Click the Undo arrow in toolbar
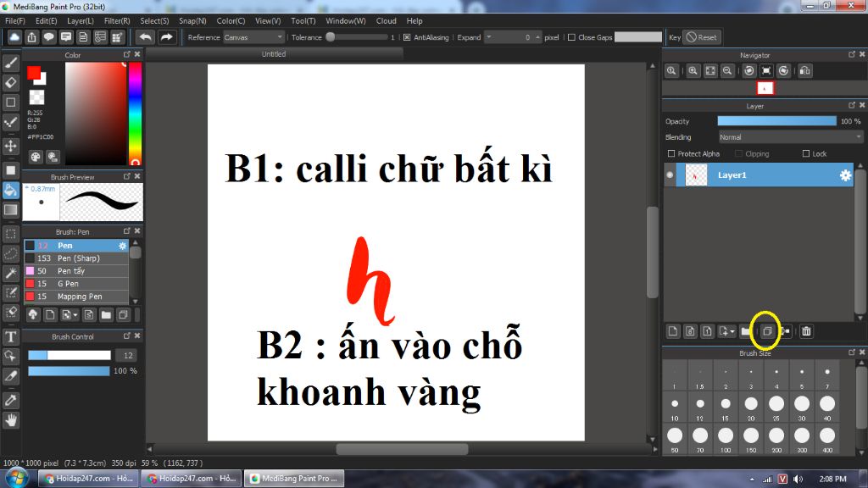 pos(146,37)
